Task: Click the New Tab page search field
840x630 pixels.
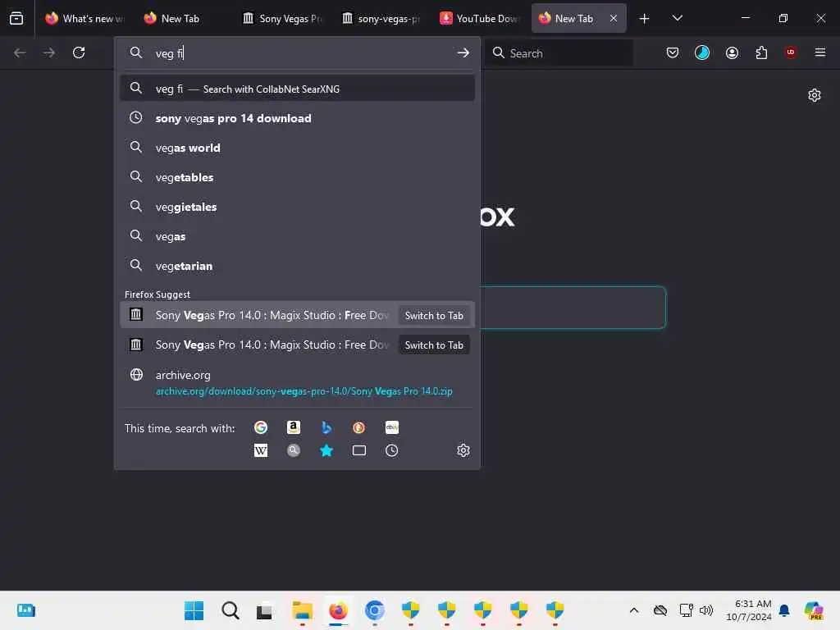Action: tap(573, 308)
